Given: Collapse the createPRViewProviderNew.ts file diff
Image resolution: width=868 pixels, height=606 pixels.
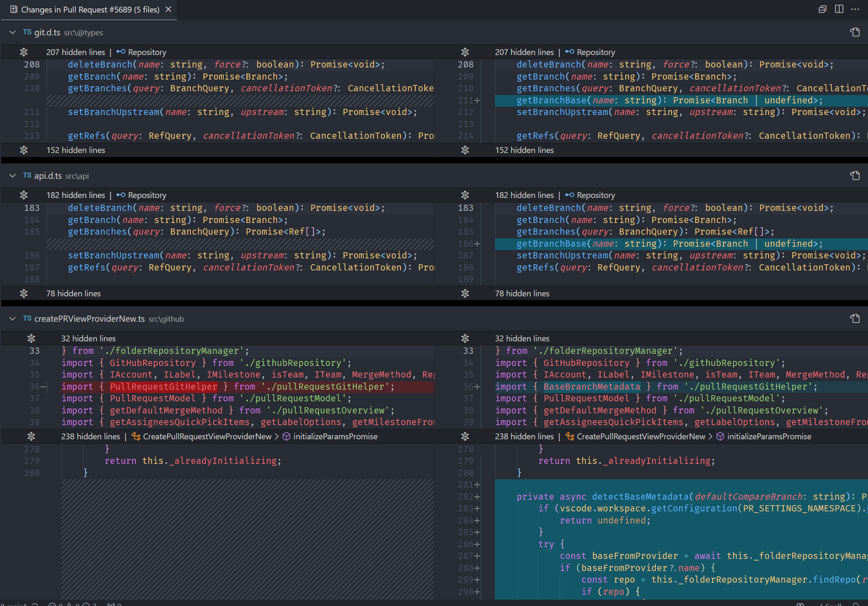Looking at the screenshot, I should [x=13, y=319].
